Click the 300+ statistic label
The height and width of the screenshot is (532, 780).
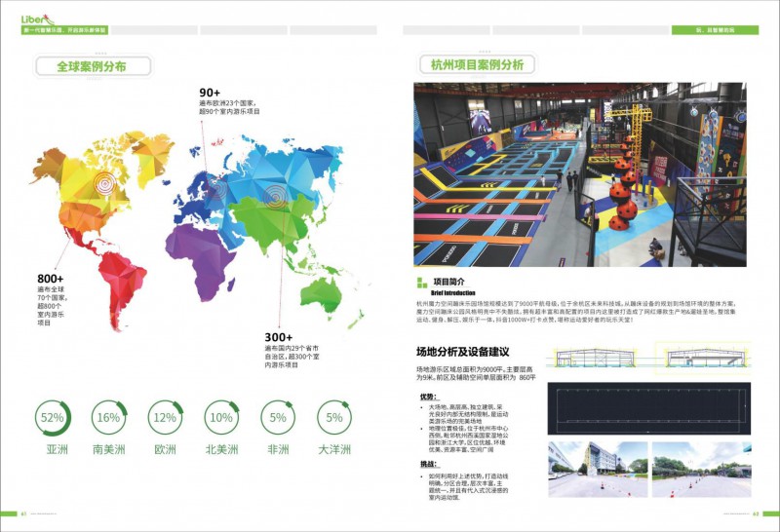(277, 337)
